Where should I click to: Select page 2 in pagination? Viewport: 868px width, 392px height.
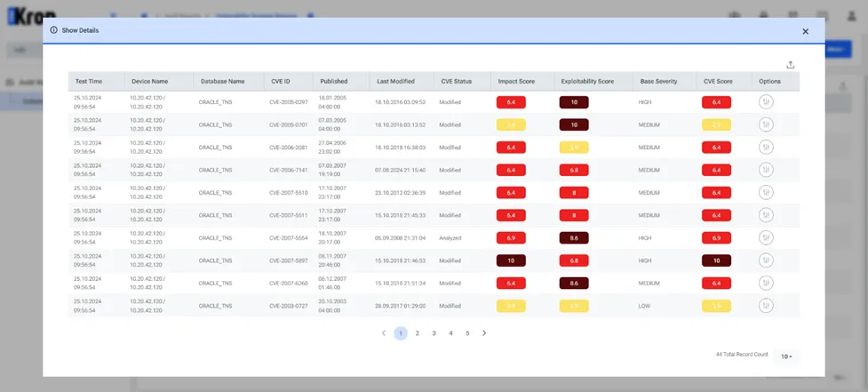[418, 333]
